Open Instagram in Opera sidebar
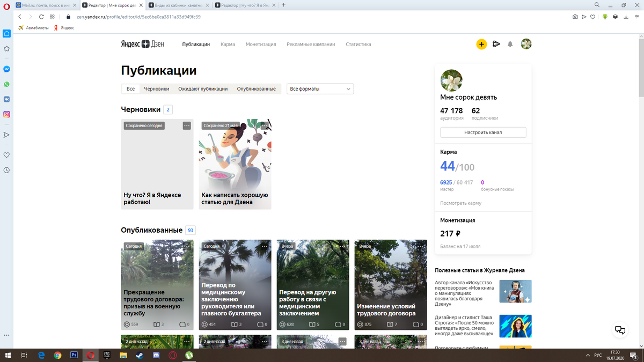Viewport: 644px width, 362px height. [x=7, y=114]
